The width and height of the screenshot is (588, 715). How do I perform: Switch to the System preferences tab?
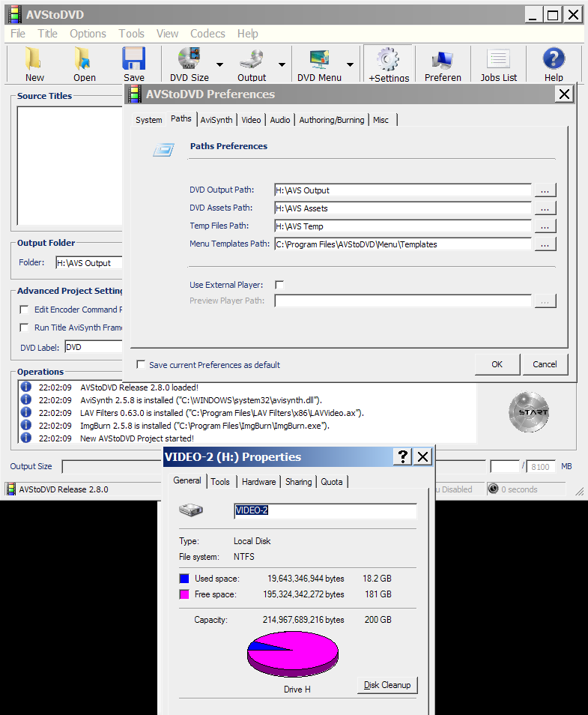(148, 120)
